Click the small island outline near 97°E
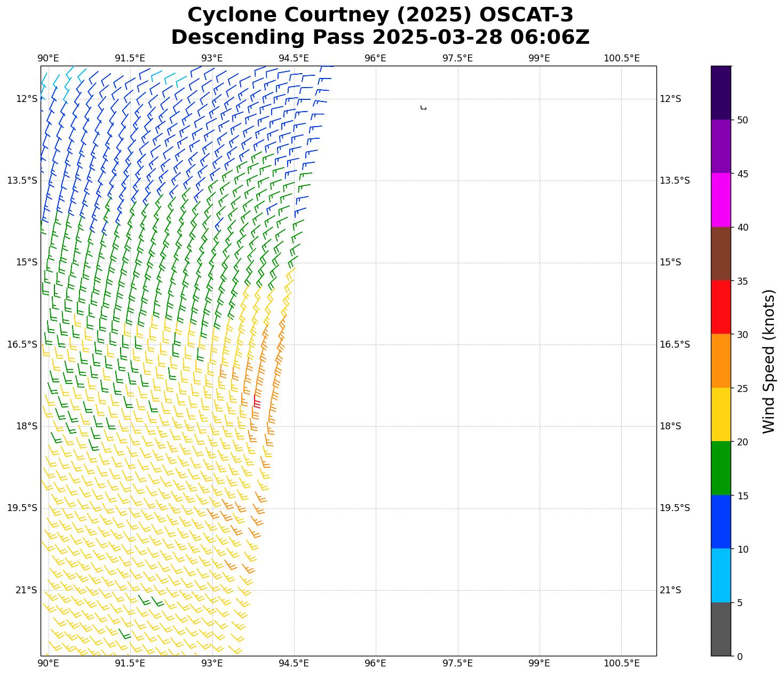Viewport: 784px width, 675px height. pos(423,108)
